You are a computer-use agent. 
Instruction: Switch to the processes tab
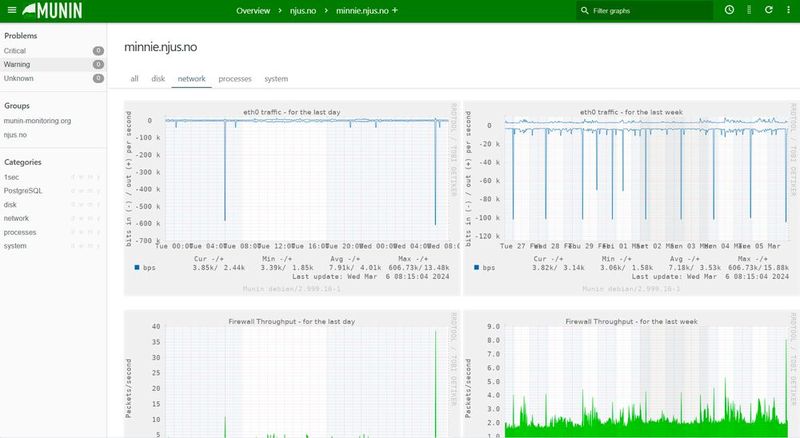[x=235, y=78]
